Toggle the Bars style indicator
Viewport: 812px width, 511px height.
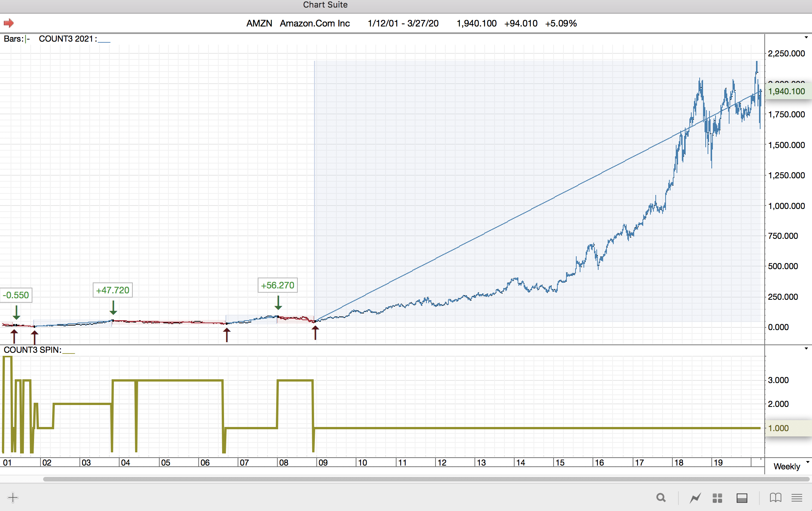[27, 39]
